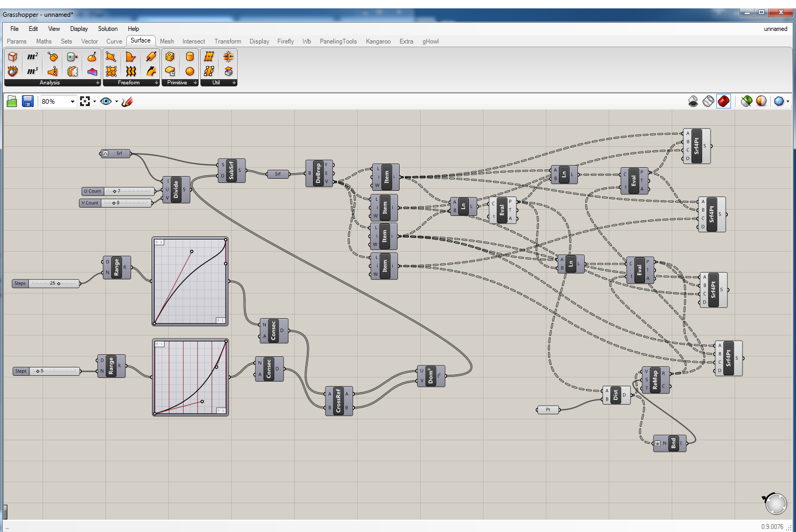
Task: Activate the red sketch pencil tool
Action: pos(127,101)
